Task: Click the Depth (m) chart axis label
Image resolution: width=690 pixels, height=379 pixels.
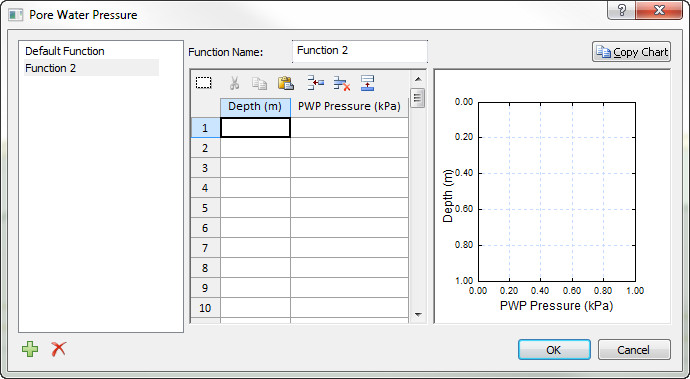Action: 448,196
